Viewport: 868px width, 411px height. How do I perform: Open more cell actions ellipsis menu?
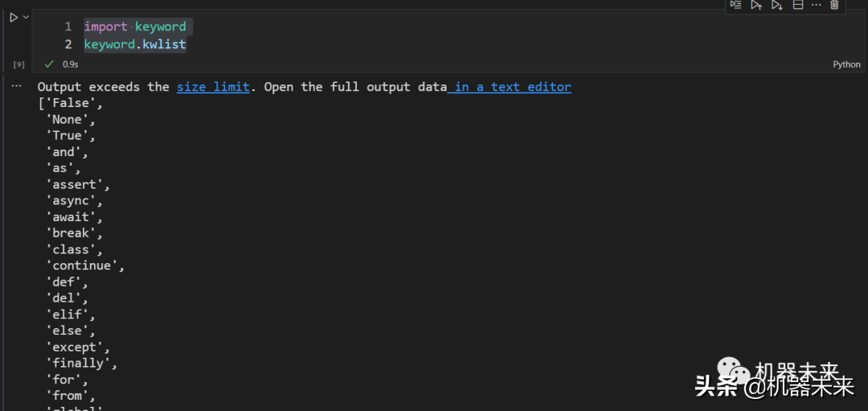(817, 5)
